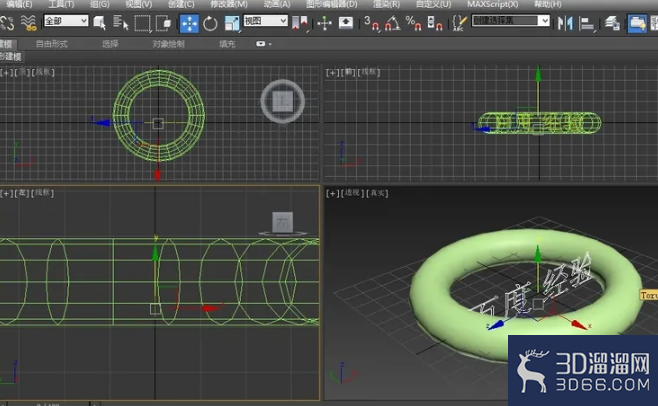Click the ViewCube in the left viewport
Viewport: 658px width, 406px height.
pos(282,224)
